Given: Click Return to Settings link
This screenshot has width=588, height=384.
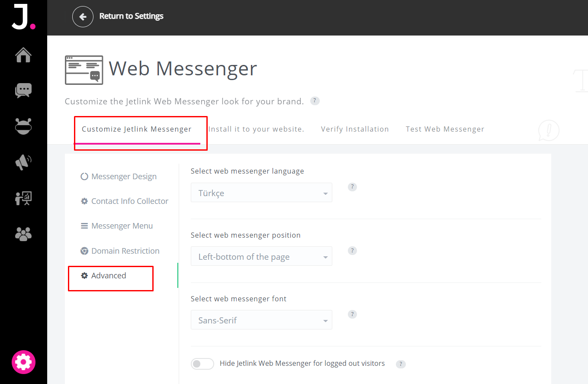Looking at the screenshot, I should tap(131, 16).
